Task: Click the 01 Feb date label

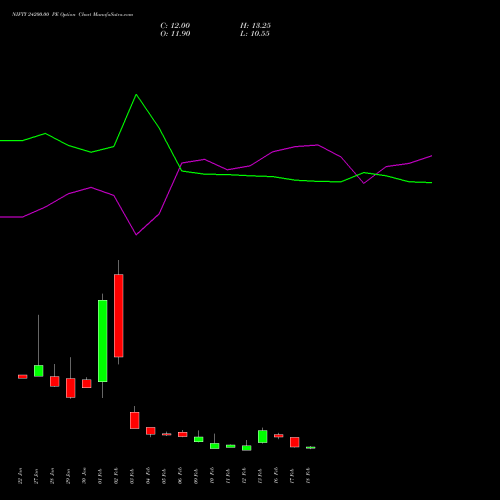Action: click(100, 476)
